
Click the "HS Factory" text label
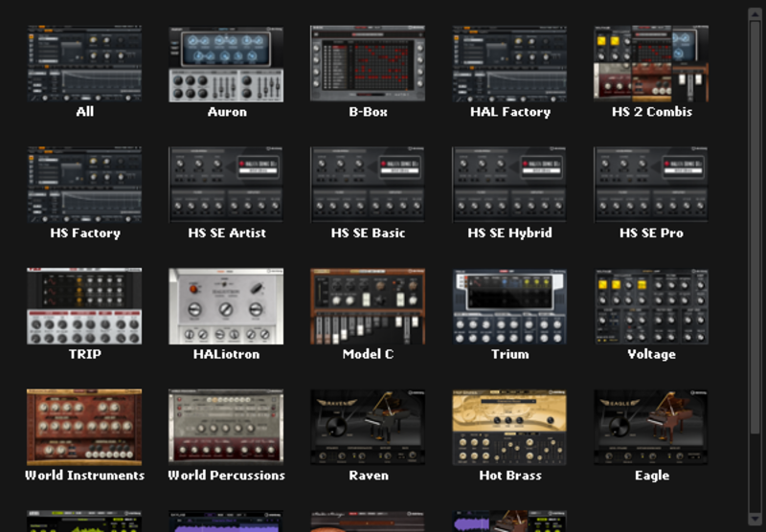[x=85, y=233]
